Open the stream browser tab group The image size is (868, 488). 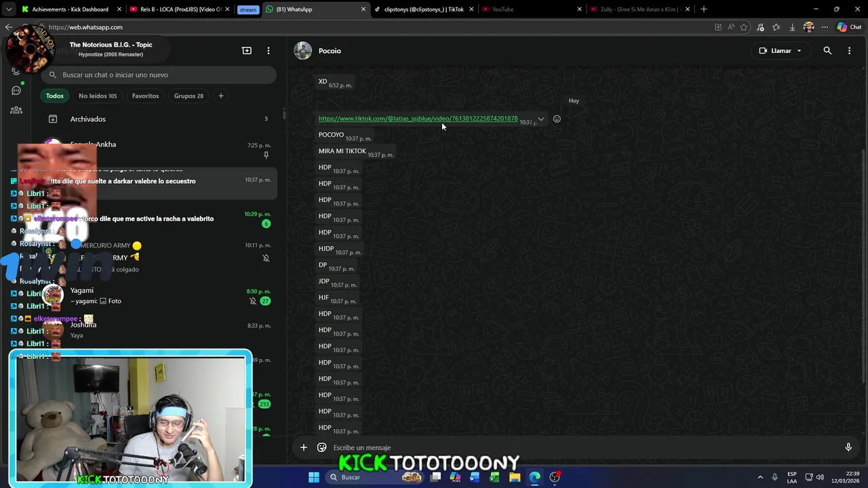[248, 9]
